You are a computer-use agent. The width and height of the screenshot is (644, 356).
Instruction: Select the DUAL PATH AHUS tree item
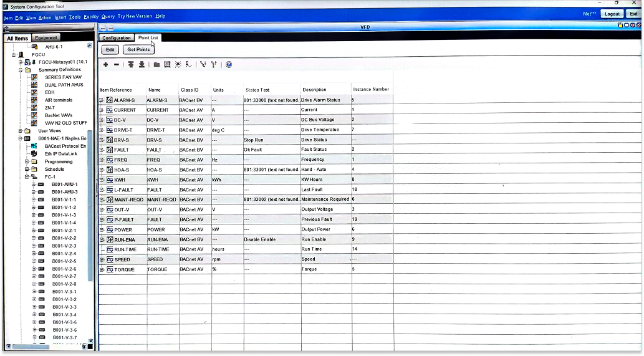(x=64, y=85)
